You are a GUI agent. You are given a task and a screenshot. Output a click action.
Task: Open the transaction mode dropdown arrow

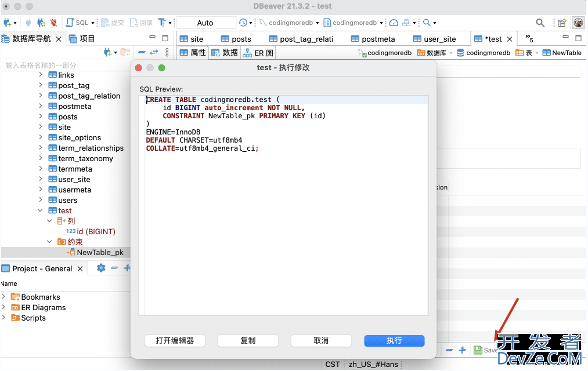point(170,23)
